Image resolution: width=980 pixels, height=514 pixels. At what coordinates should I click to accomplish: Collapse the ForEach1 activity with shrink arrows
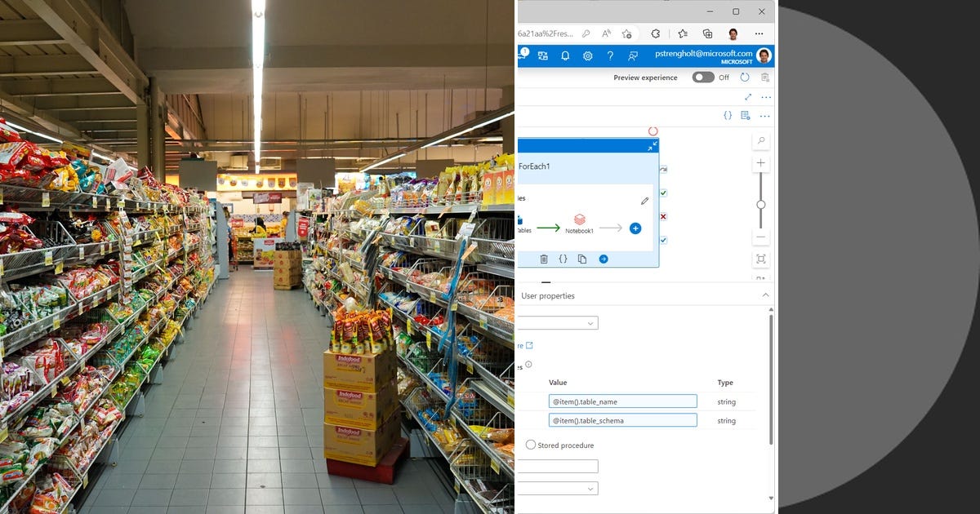point(652,145)
